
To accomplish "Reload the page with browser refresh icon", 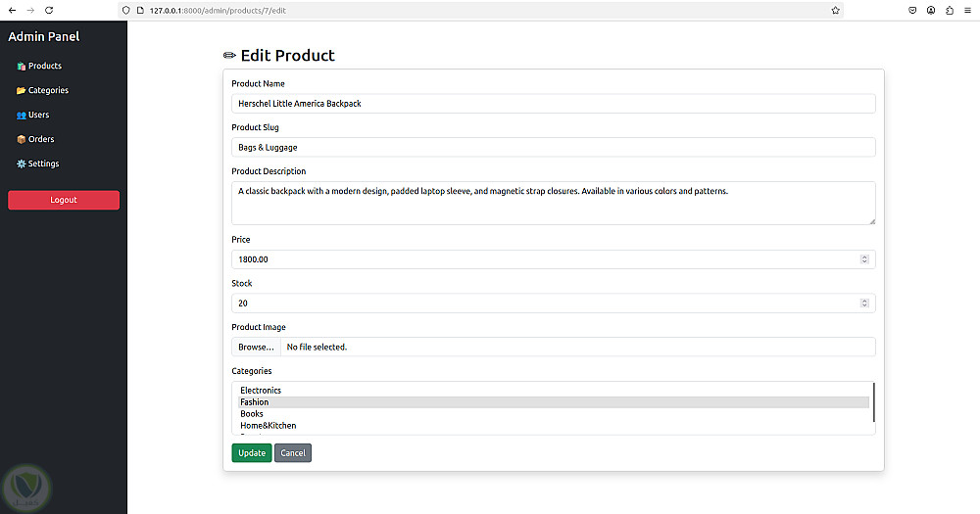I will tap(49, 10).
